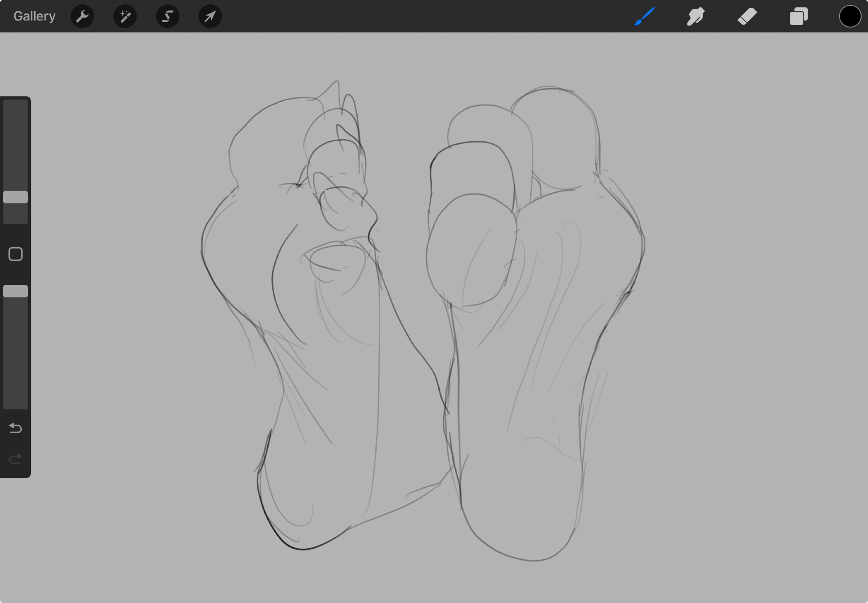Viewport: 868px width, 603px height.
Task: Open the Actions wrench menu
Action: 82,16
